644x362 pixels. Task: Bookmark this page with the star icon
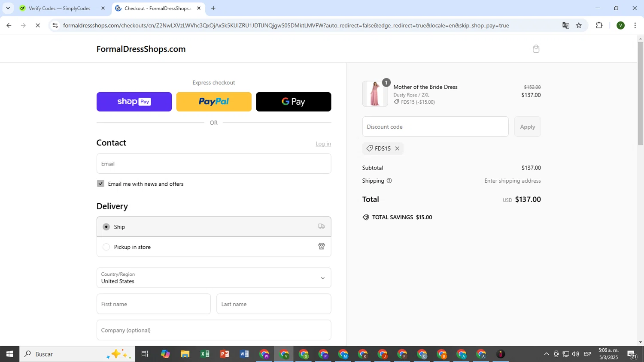point(579,25)
